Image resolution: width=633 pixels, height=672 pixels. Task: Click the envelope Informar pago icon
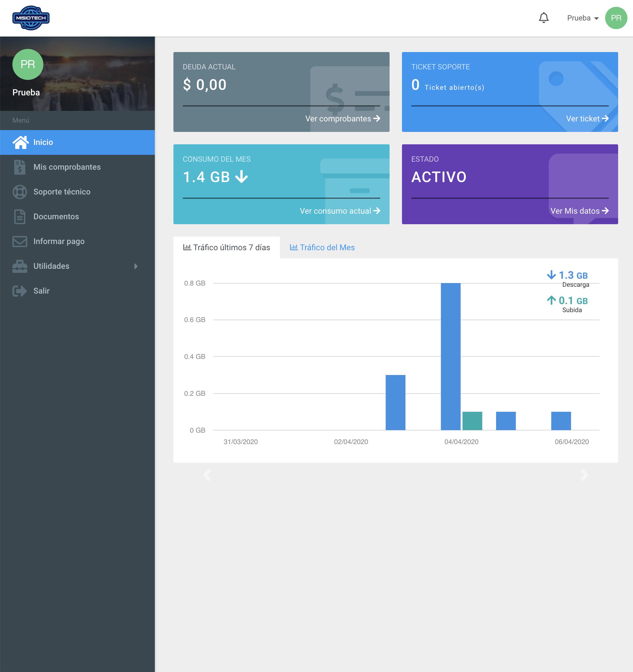pos(20,241)
